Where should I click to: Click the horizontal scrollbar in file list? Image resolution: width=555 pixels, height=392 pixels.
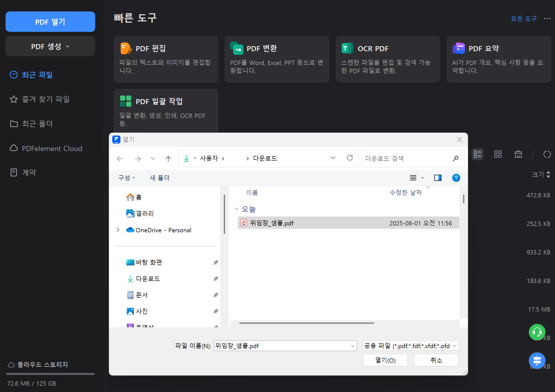point(307,323)
